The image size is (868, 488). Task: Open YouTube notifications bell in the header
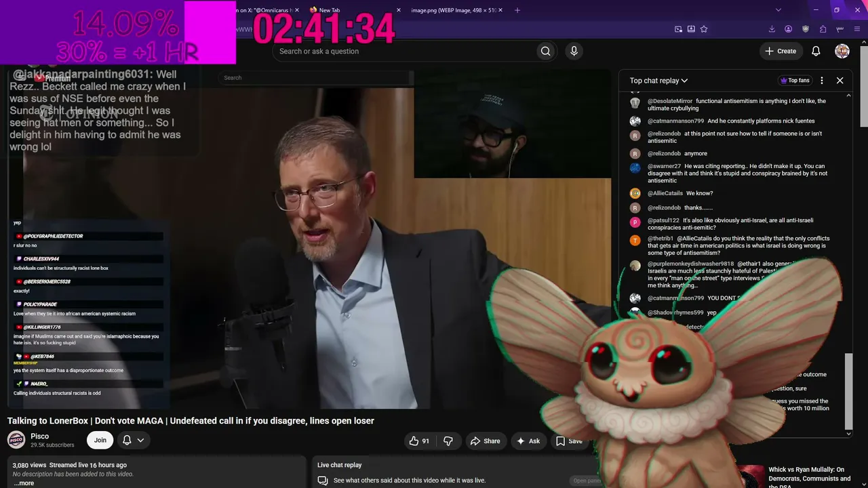coord(816,51)
